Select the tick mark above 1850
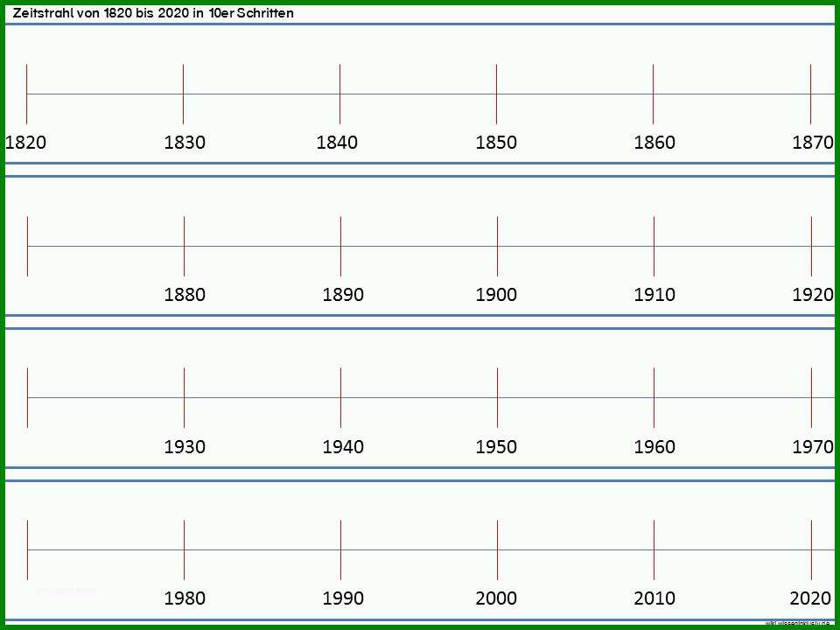The height and width of the screenshot is (630, 840). (x=497, y=94)
